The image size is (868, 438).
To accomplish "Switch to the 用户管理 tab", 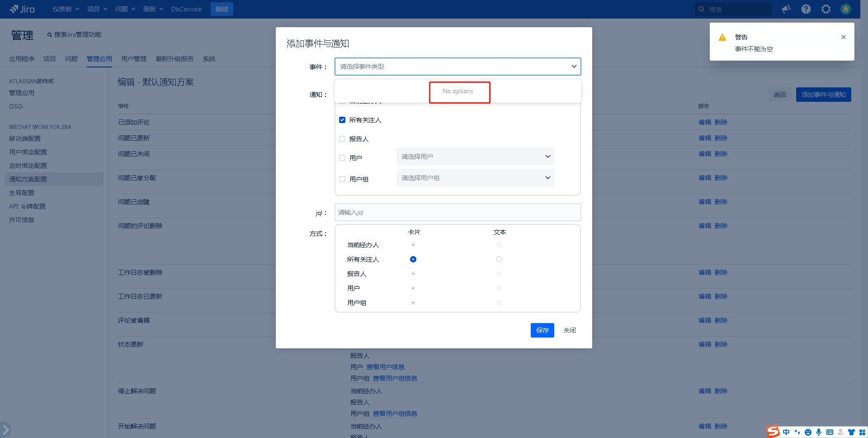I will (x=134, y=59).
